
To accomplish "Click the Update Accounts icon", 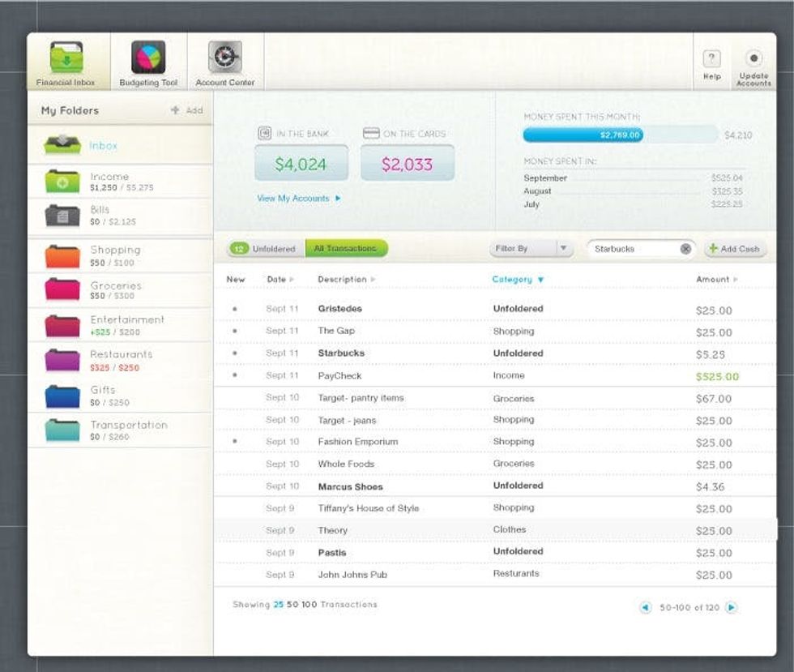I will (x=753, y=59).
